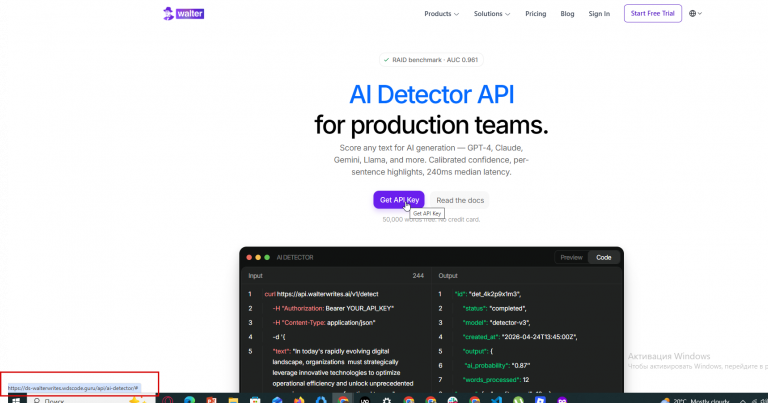
Task: Open the Windows Start button
Action: coord(16,400)
